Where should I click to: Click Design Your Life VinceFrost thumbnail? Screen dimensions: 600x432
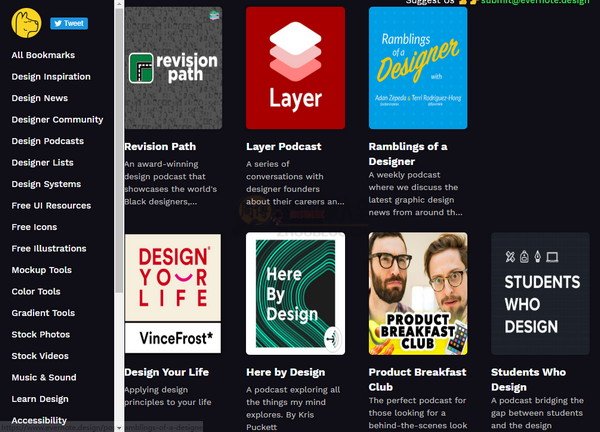click(173, 293)
